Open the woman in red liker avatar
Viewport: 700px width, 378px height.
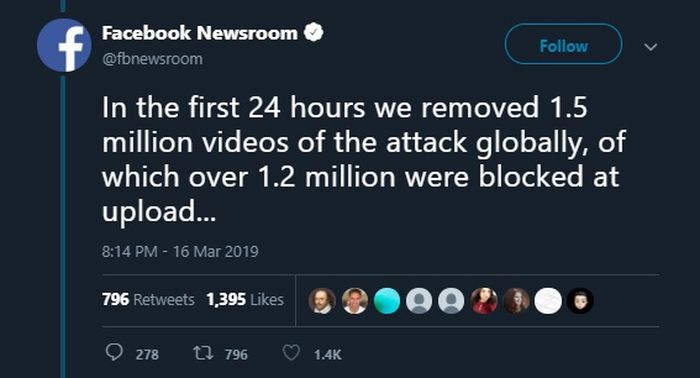[x=483, y=301]
